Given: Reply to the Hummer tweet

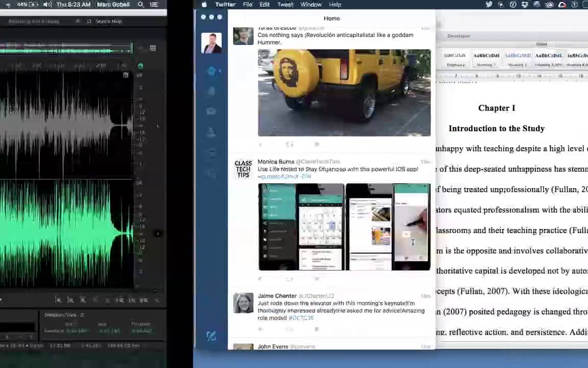Looking at the screenshot, I should point(260,144).
